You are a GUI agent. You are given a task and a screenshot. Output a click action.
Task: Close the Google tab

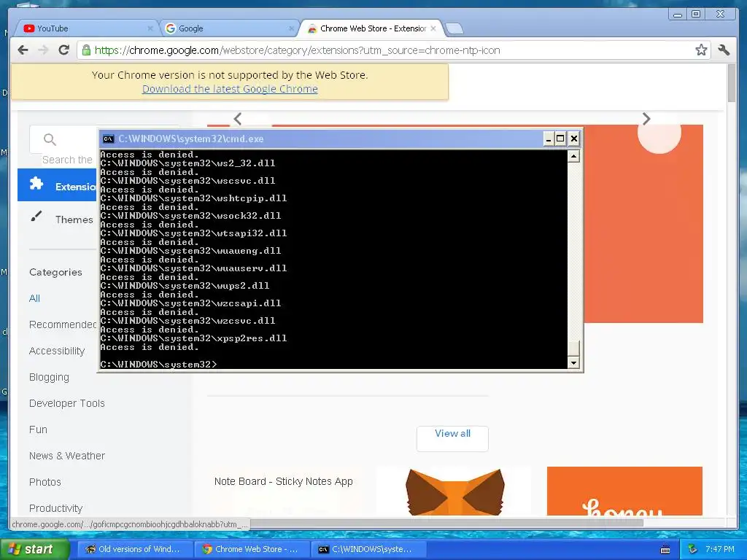point(291,28)
